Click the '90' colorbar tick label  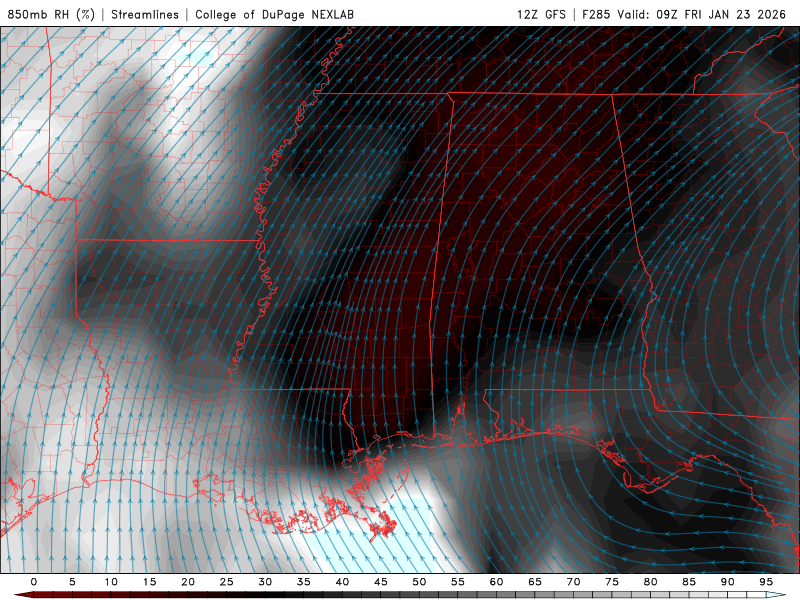(728, 582)
